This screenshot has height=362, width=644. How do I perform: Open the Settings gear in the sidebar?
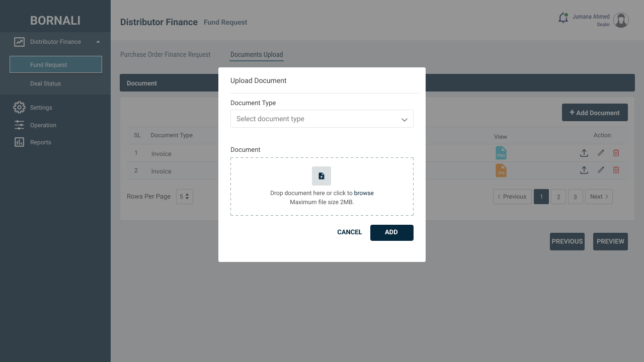(19, 107)
